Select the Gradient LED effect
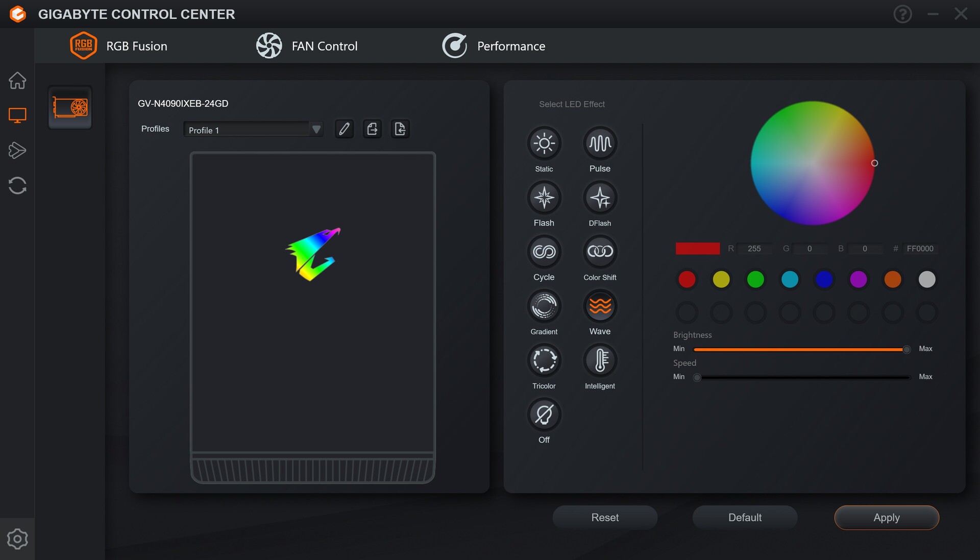980x560 pixels. point(544,306)
